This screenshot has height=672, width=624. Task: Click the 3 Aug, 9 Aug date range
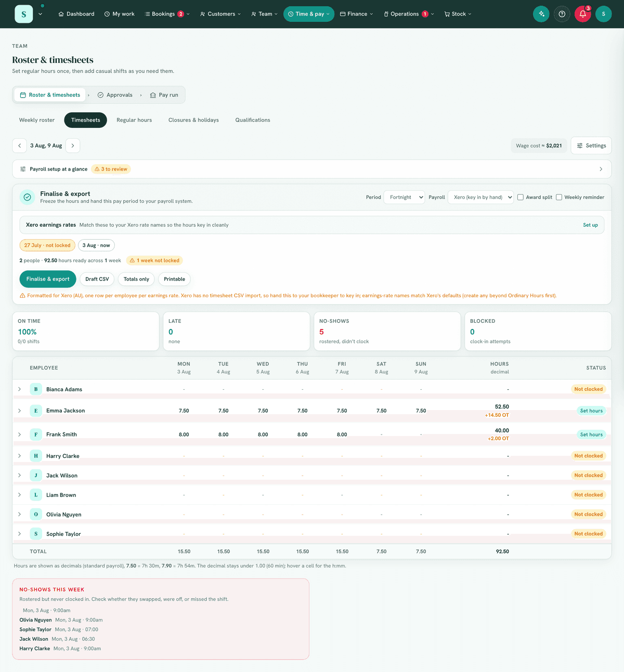(46, 146)
